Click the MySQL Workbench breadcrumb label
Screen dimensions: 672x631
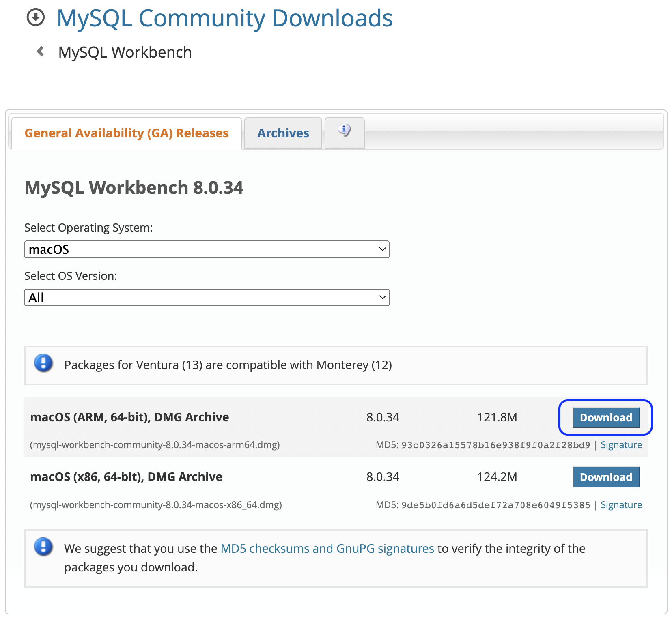click(x=125, y=52)
